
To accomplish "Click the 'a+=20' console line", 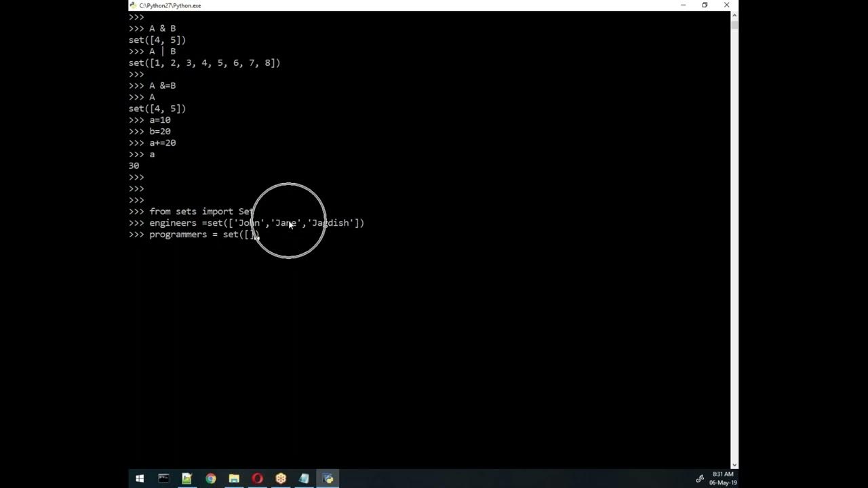I will pos(152,143).
